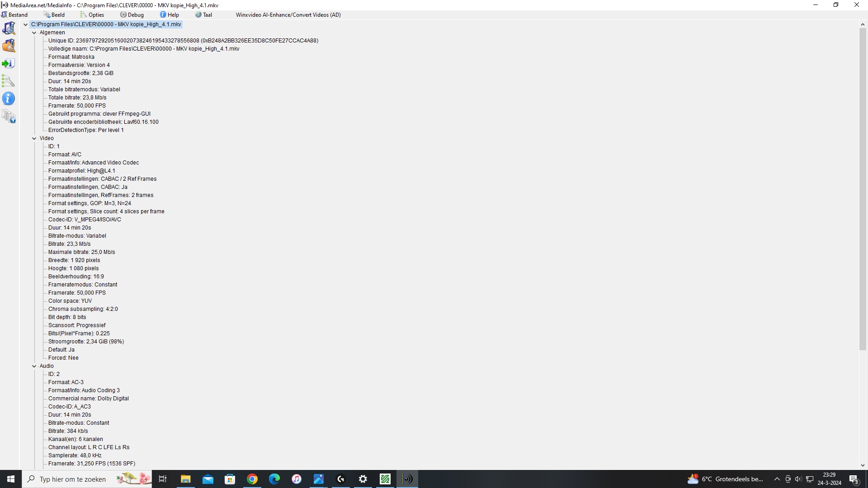Click the Winxvideo AI-Enhance/Convert Videos link

(288, 15)
